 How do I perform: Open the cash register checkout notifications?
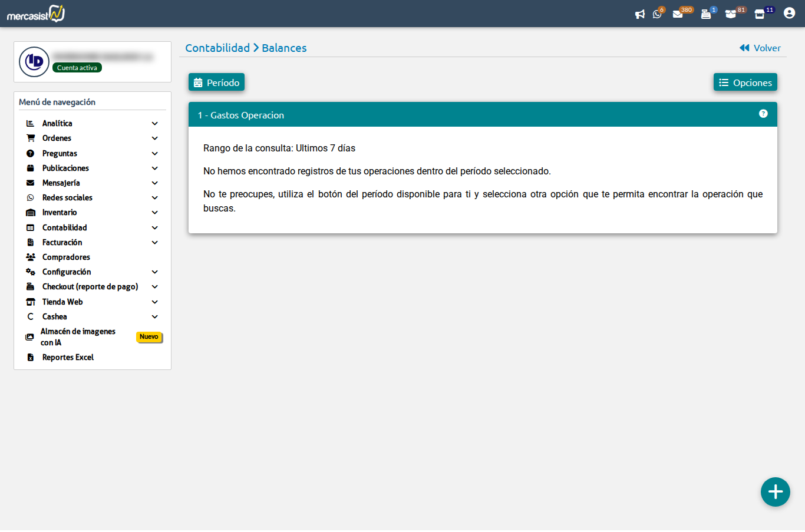pos(706,14)
